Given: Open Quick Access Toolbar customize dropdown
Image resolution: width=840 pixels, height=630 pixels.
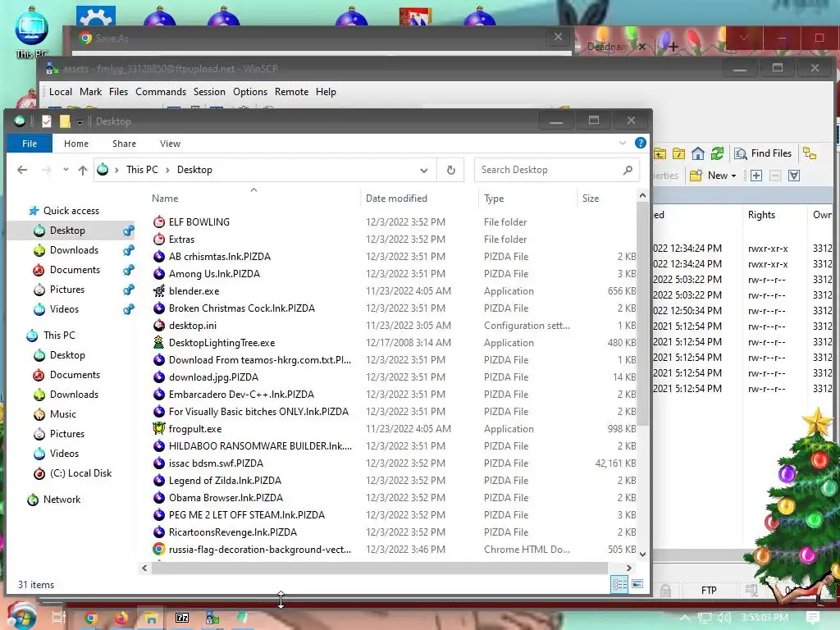Looking at the screenshot, I should point(80,122).
